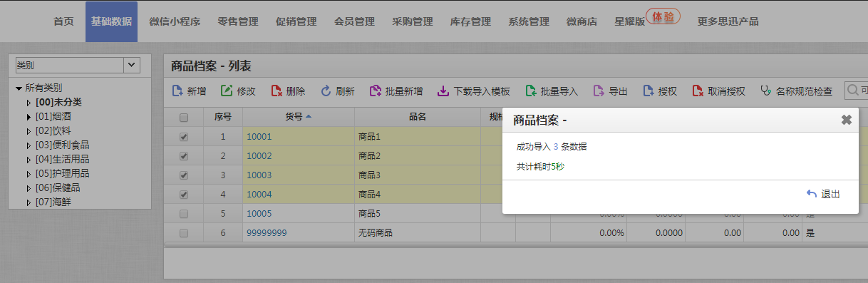Expand the [03]便利食品 category arrow
Screen dimensions: 868x283
click(x=29, y=145)
